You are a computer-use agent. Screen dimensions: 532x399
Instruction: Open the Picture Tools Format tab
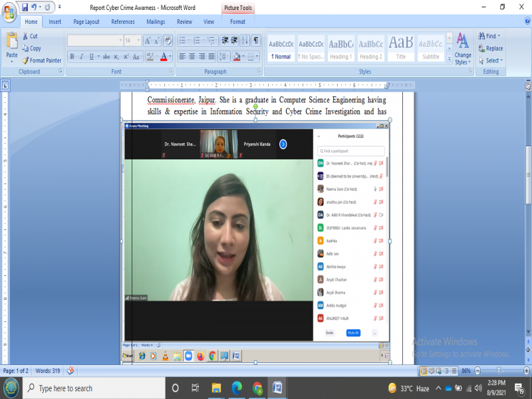[237, 21]
